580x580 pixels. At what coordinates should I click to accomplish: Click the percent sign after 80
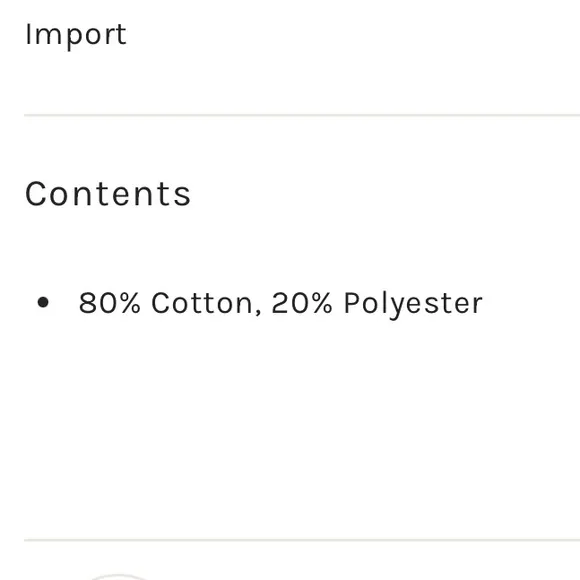pos(129,303)
